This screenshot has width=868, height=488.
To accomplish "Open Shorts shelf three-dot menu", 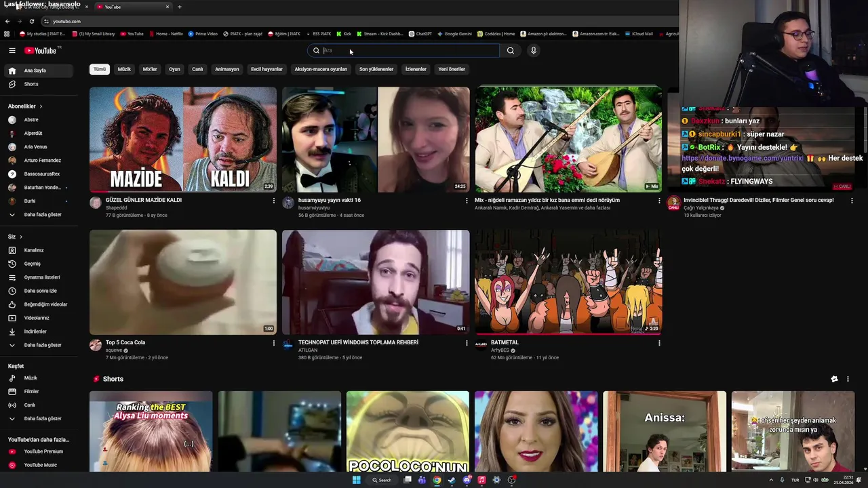I will 848,379.
